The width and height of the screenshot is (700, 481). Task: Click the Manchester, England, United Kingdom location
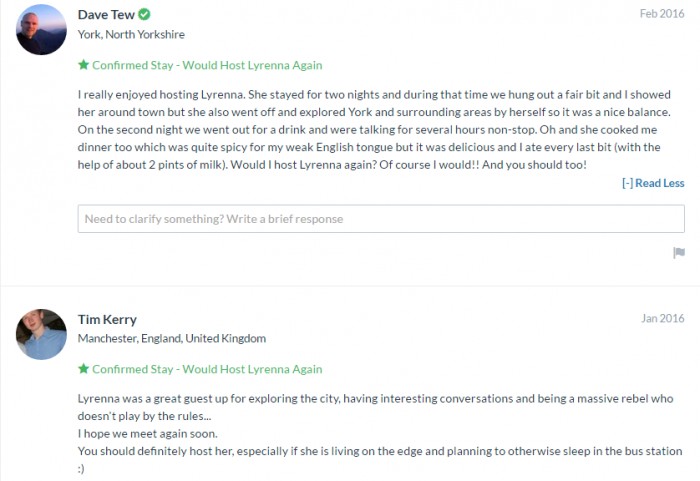pos(172,339)
